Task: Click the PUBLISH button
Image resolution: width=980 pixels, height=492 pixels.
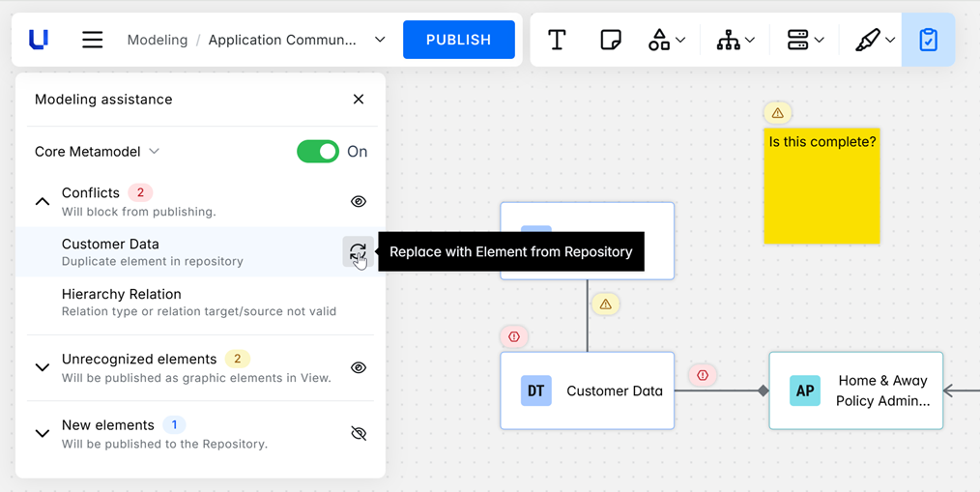Action: point(459,40)
